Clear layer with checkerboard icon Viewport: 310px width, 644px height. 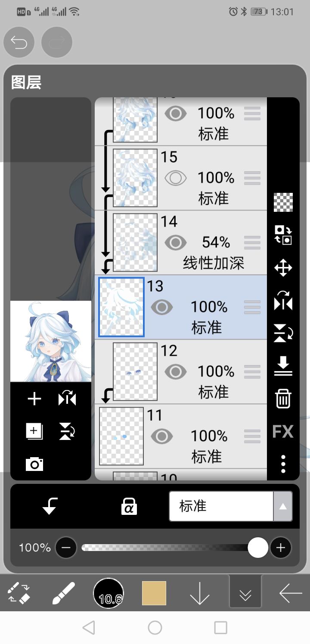(283, 202)
